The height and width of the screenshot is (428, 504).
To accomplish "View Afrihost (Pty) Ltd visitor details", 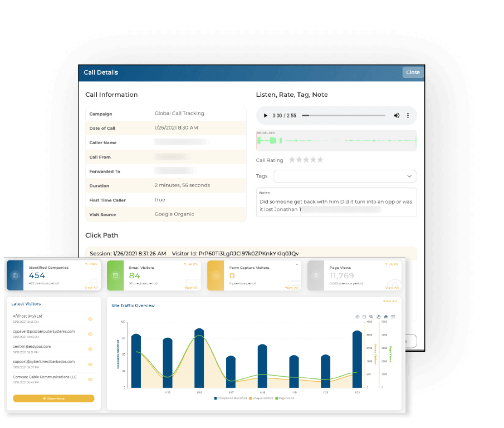I will tap(90, 319).
